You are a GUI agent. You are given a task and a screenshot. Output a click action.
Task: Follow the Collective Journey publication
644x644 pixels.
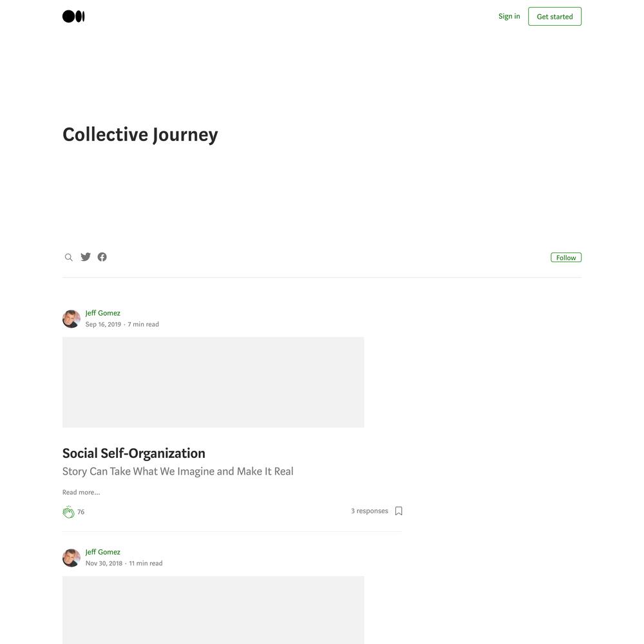click(566, 258)
